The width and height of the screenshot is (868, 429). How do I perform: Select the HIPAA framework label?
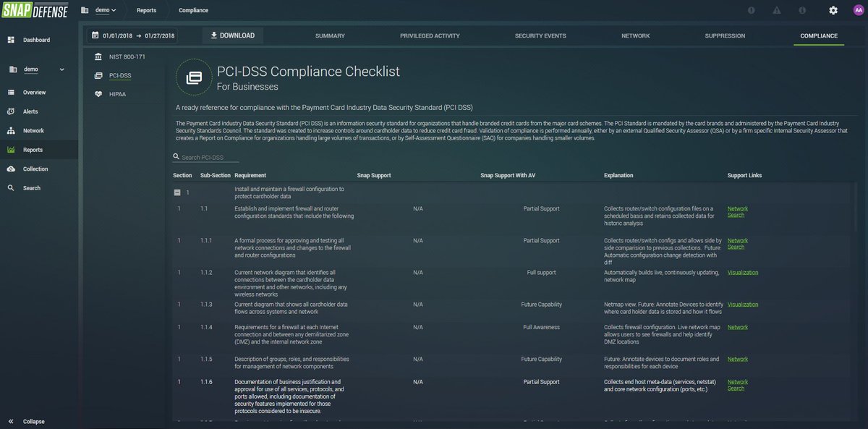tap(117, 94)
